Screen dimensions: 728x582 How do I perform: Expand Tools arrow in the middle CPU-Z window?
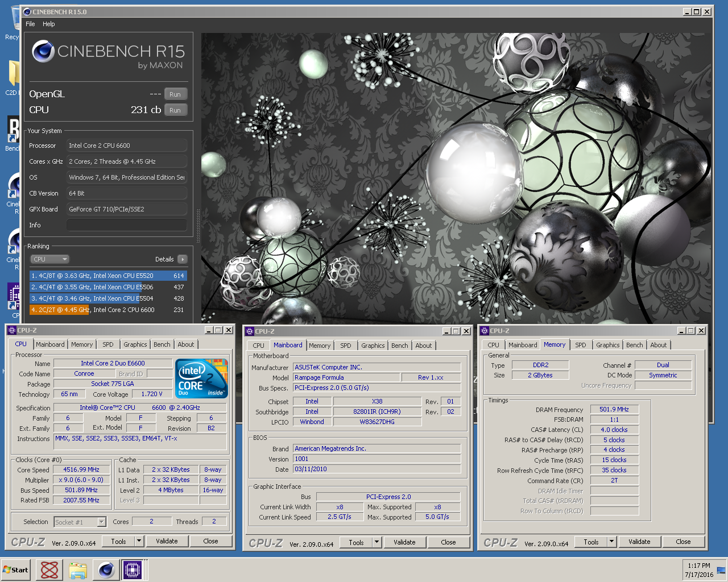coord(377,542)
